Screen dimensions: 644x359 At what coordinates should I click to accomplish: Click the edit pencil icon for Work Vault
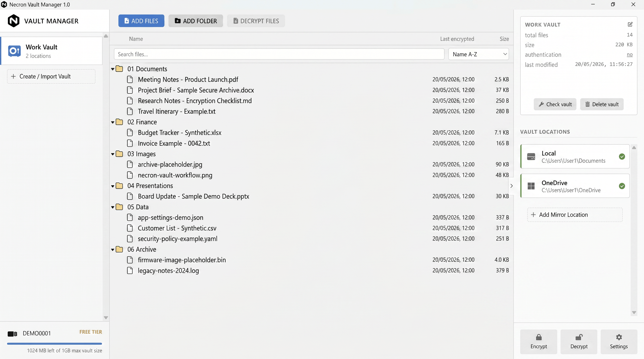point(630,24)
